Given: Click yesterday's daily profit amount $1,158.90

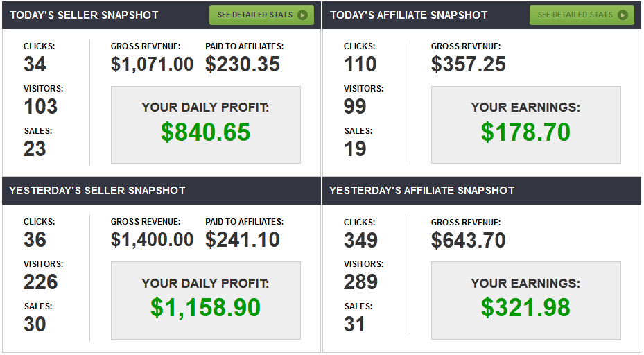Looking at the screenshot, I should click(x=205, y=307).
